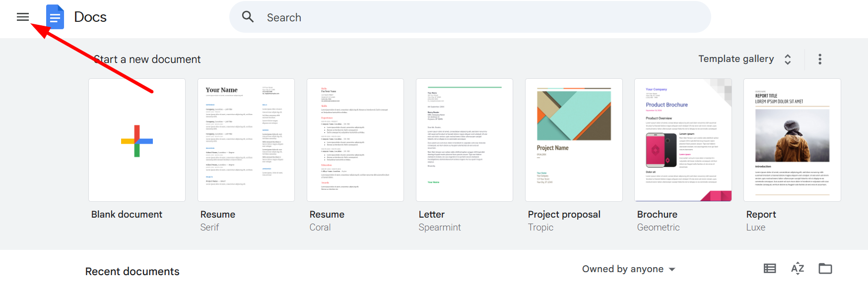
Task: Expand the Template gallery
Action: (744, 59)
